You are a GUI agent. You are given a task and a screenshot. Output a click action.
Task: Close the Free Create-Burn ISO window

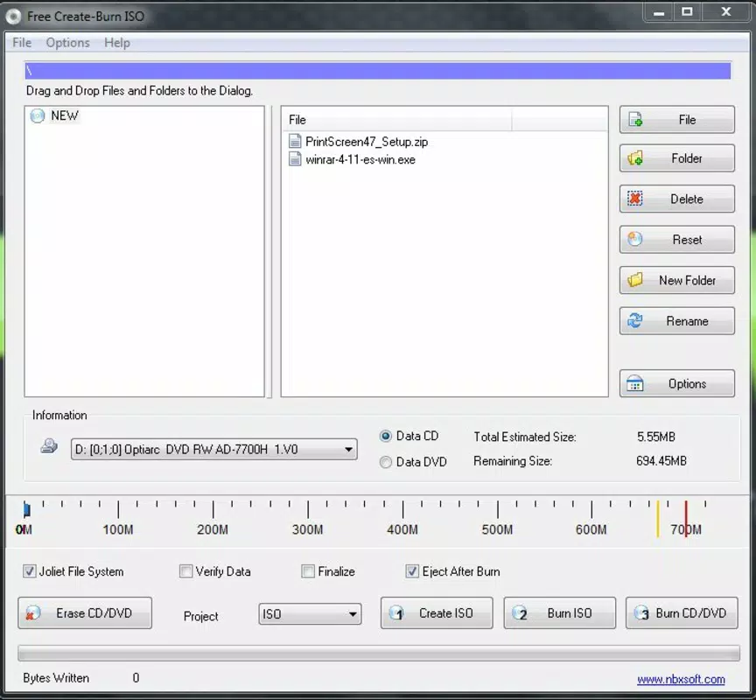726,12
